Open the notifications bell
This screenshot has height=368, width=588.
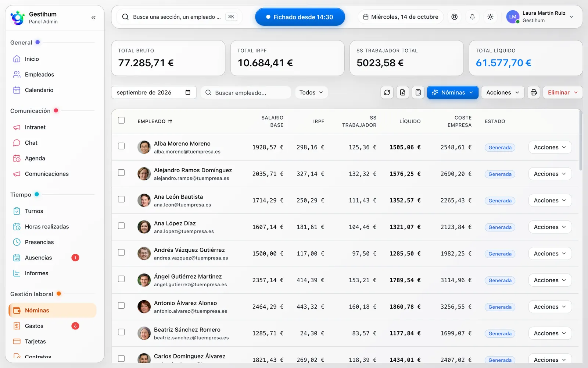pos(473,17)
